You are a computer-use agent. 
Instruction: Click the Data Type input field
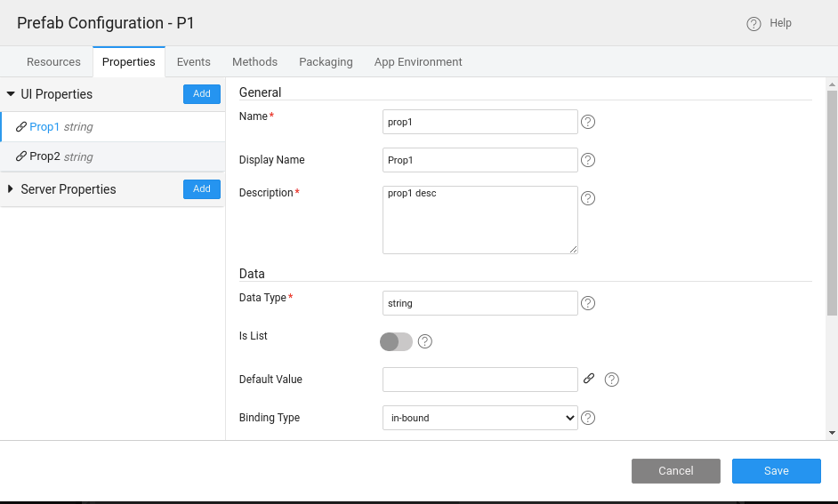(480, 303)
